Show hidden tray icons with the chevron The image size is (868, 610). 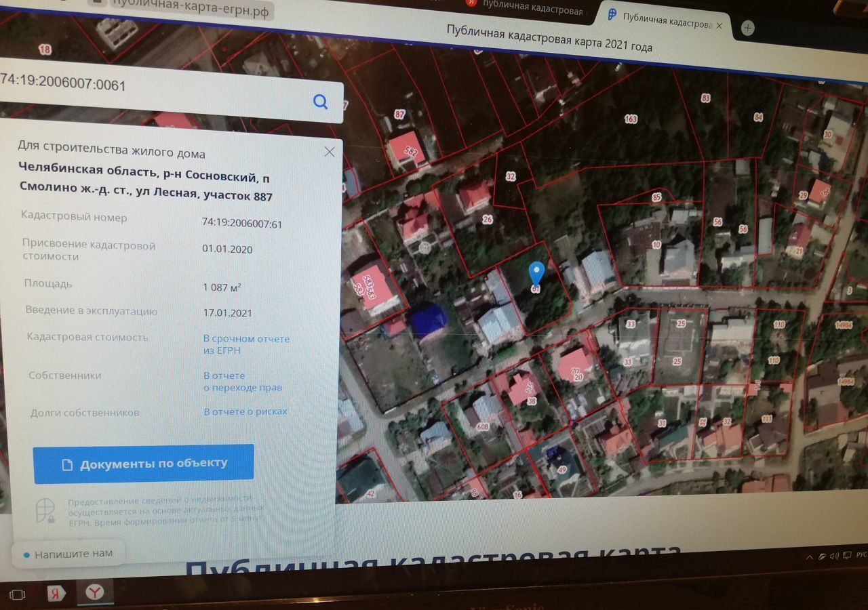pos(810,556)
